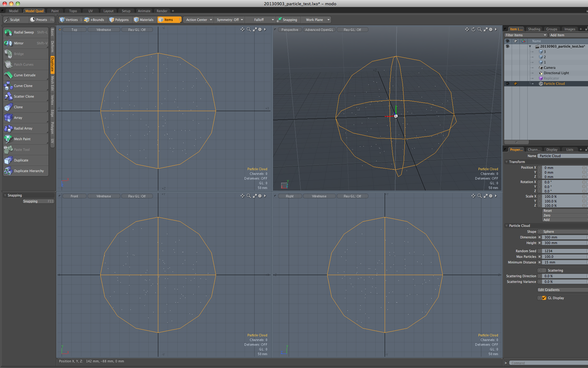Open the Filter Items dropdown
The width and height of the screenshot is (588, 368).
tap(526, 35)
